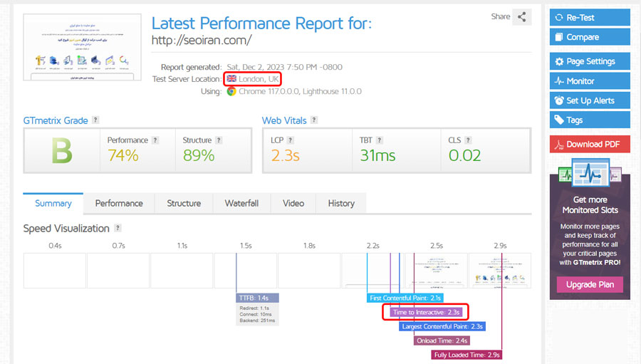
Task: Click the PDF icon in Download PDF
Action: coord(559,145)
